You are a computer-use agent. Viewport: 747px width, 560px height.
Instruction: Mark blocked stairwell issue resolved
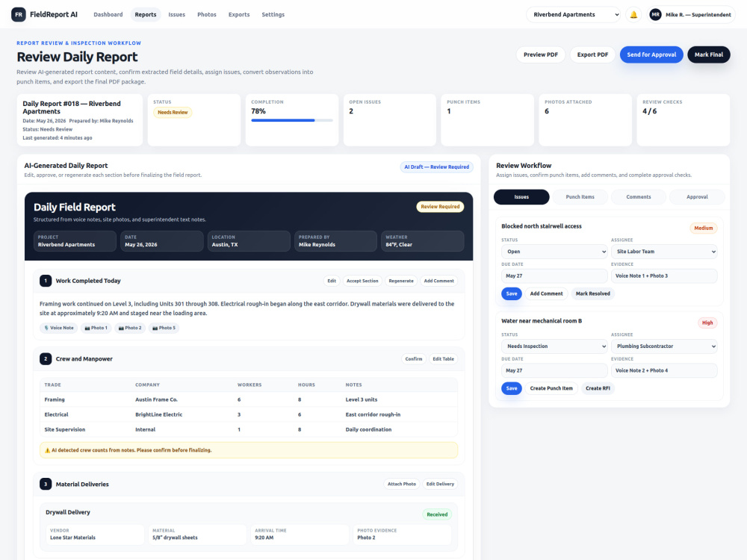(592, 293)
